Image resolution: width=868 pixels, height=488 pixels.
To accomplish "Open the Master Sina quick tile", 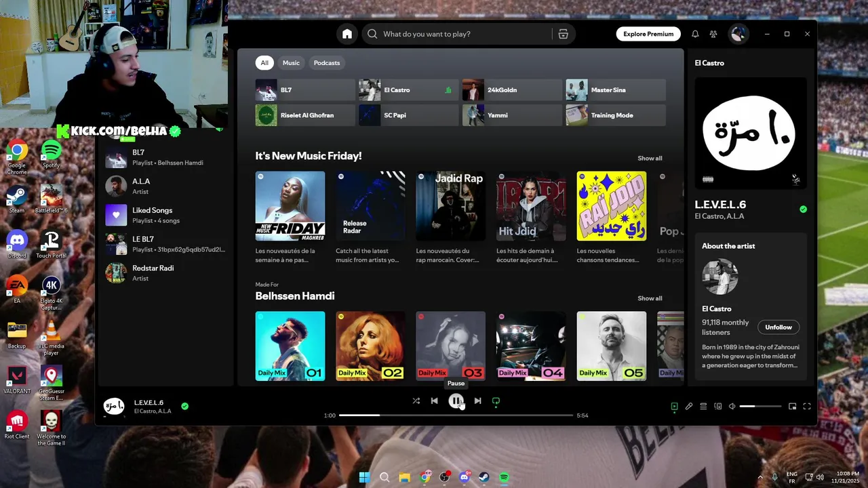I will pos(616,90).
